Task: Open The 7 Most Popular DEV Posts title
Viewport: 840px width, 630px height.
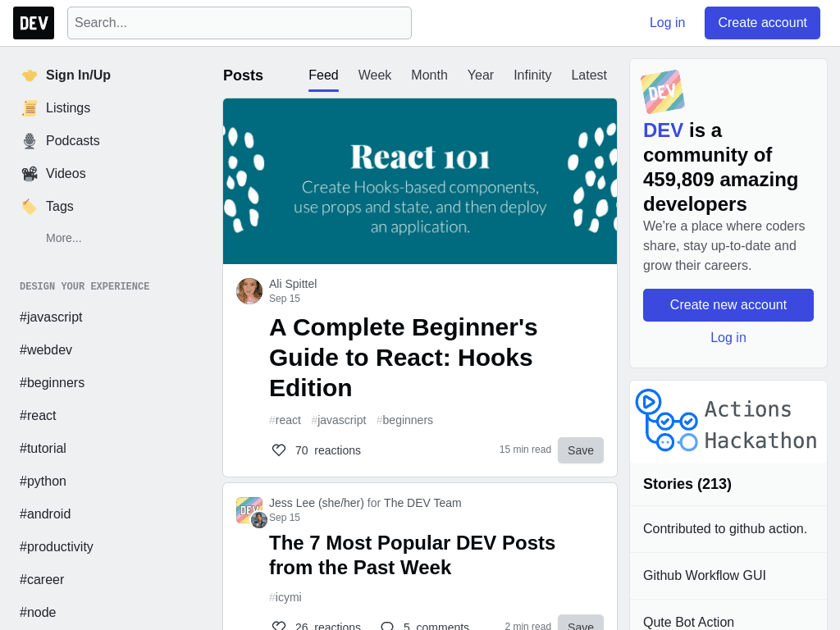Action: click(412, 555)
